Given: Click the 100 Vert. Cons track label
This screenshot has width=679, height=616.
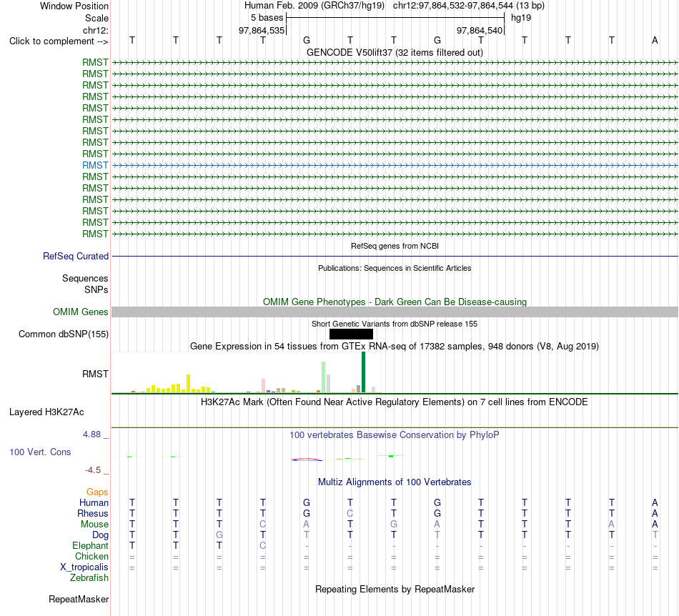Looking at the screenshot, I should [x=40, y=452].
